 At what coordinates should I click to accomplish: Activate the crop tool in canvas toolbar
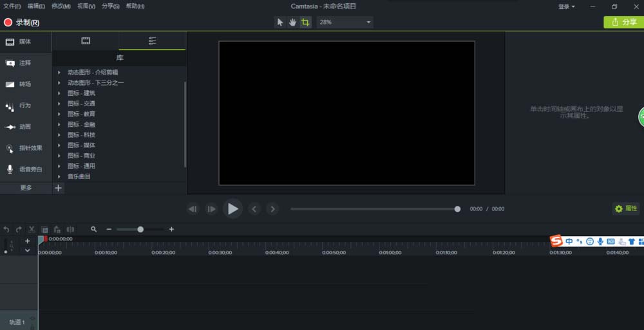click(305, 22)
